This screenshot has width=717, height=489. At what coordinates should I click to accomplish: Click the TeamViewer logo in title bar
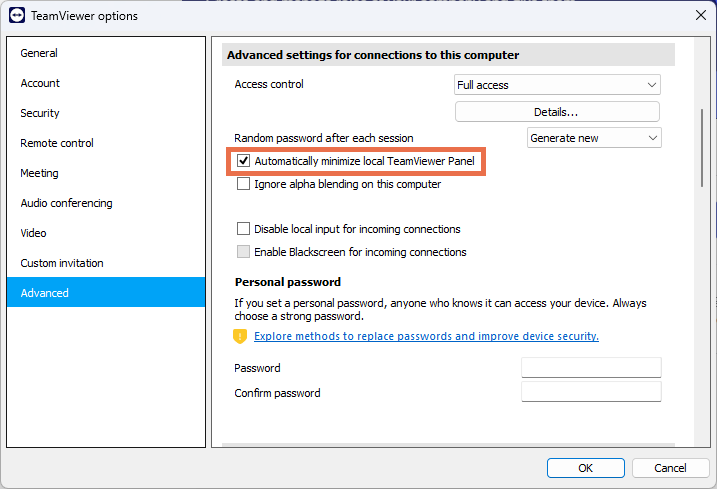pyautogui.click(x=16, y=15)
